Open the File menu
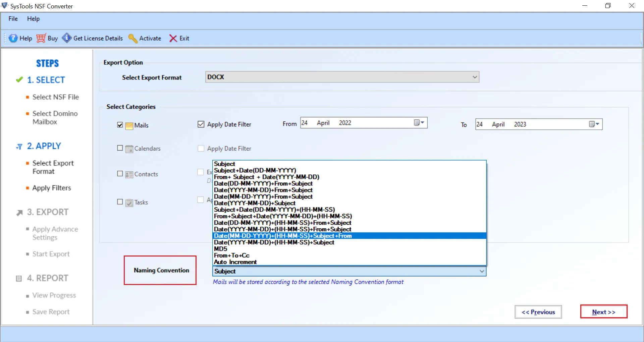The height and width of the screenshot is (342, 644). tap(13, 19)
